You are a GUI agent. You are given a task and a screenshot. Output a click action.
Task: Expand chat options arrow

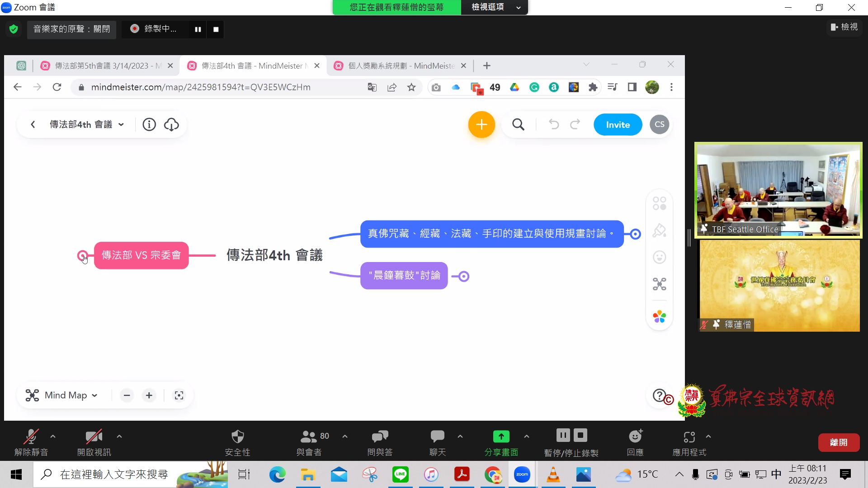coord(460,436)
